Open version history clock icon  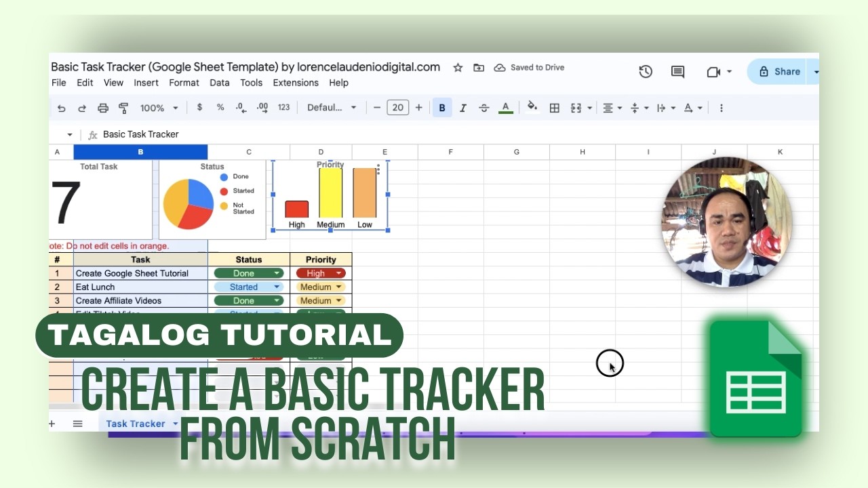click(646, 71)
